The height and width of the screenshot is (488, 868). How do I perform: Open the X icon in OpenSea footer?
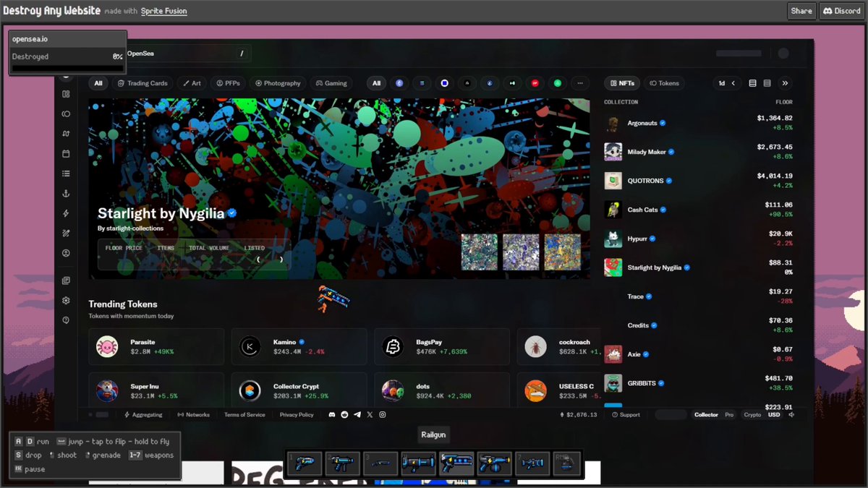(370, 415)
